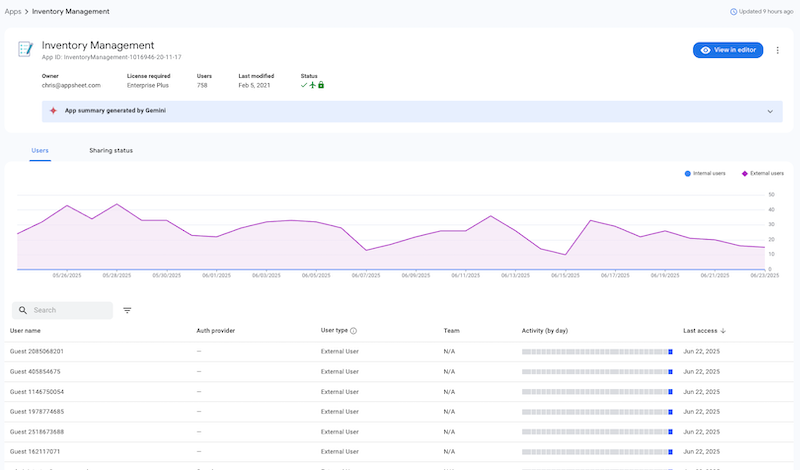Click the View in editor button
The width and height of the screenshot is (800, 470).
pyautogui.click(x=728, y=50)
